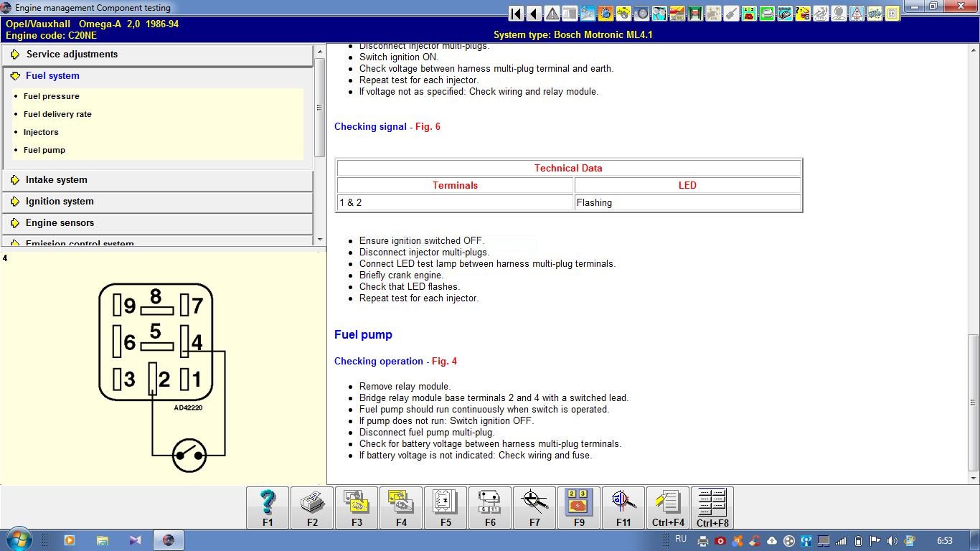
Task: Open help with the F1 button
Action: (268, 508)
